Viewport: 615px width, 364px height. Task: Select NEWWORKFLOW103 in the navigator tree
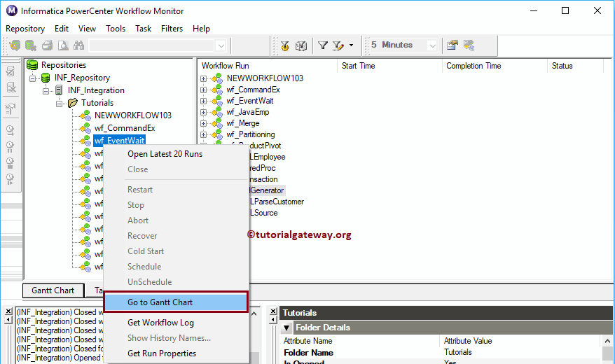point(132,115)
